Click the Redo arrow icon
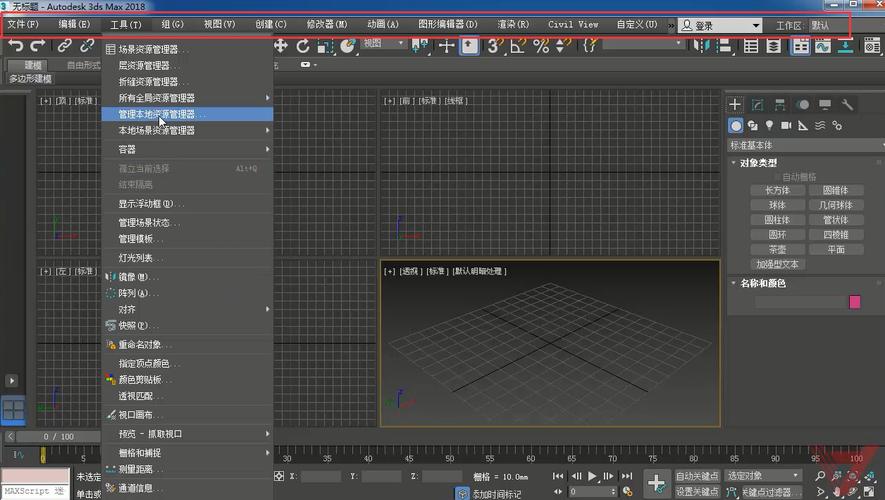The image size is (885, 500). 38,46
